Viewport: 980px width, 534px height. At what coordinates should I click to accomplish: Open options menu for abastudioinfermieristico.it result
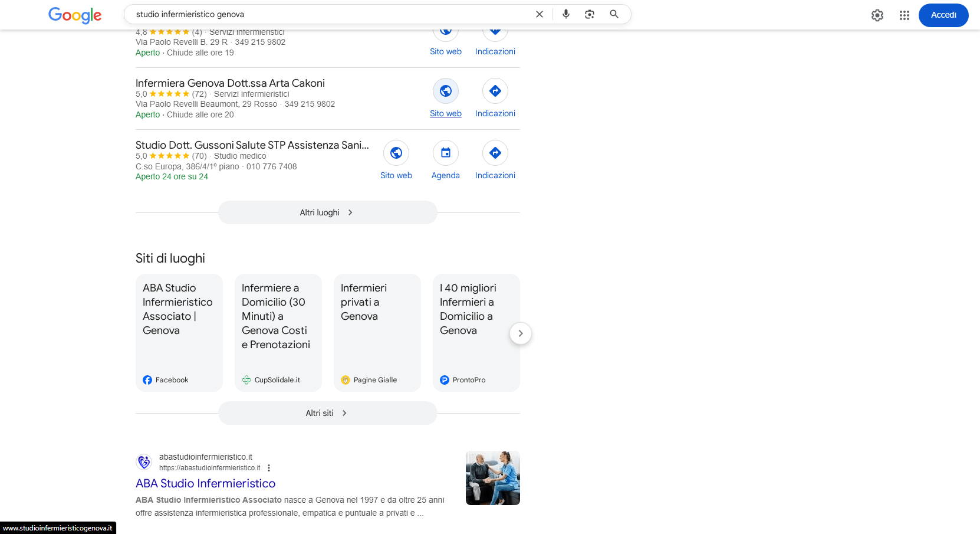[269, 468]
